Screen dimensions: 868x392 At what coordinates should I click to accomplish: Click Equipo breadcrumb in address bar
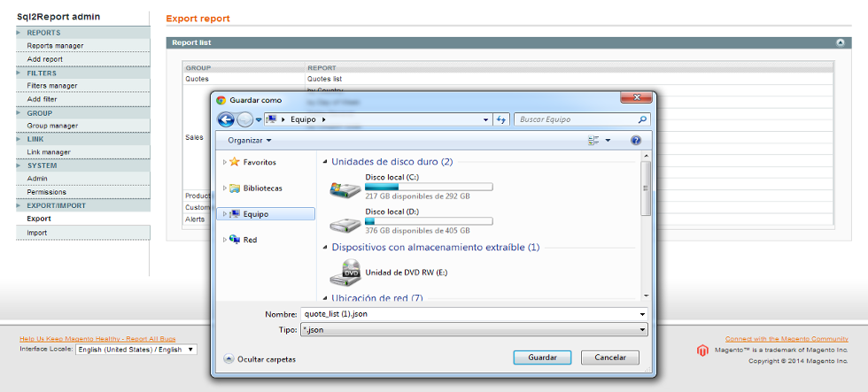[301, 119]
